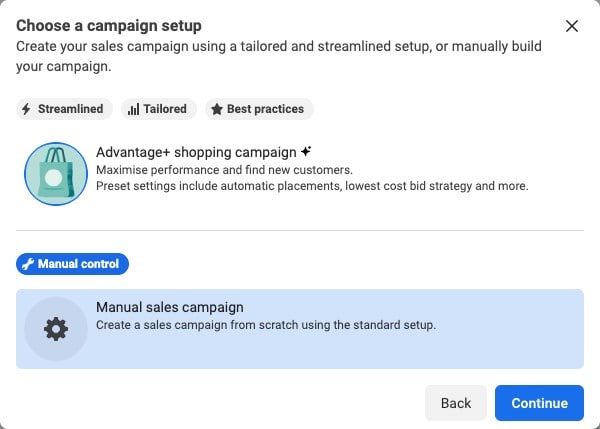Viewport: 600px width, 429px height.
Task: Click the Advantage+ shopping campaign title text
Action: tap(196, 152)
